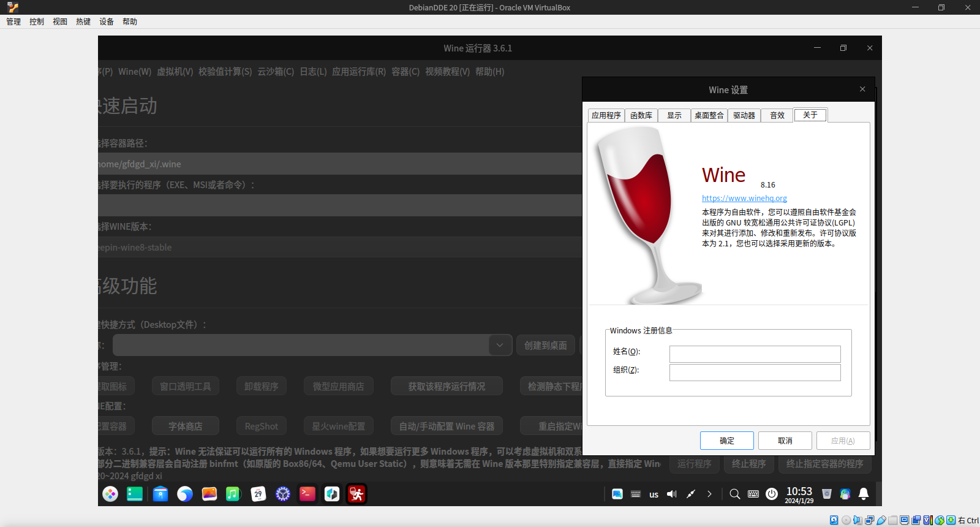Open the trash bin in the dock
This screenshot has width=980, height=527.
[827, 494]
